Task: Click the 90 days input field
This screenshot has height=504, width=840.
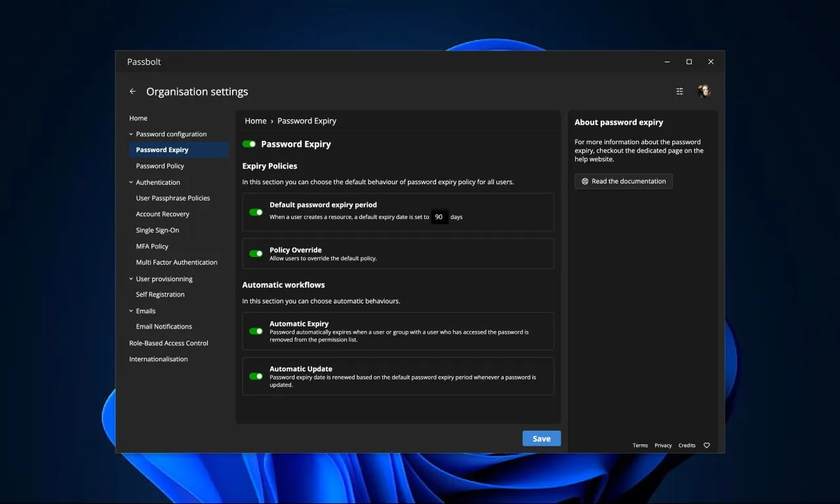Action: pos(439,217)
